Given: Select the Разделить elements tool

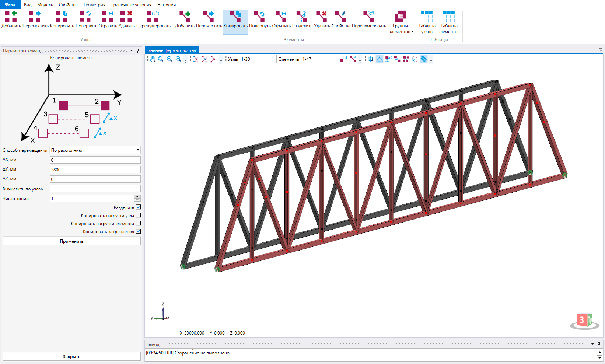Looking at the screenshot, I should click(x=302, y=20).
